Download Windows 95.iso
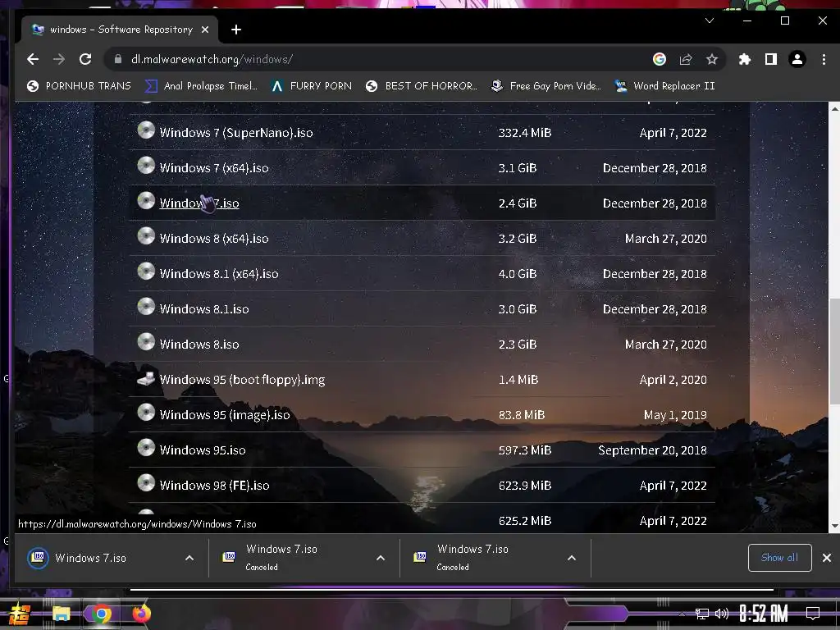Screen dimensions: 840x630 pyautogui.click(x=203, y=450)
